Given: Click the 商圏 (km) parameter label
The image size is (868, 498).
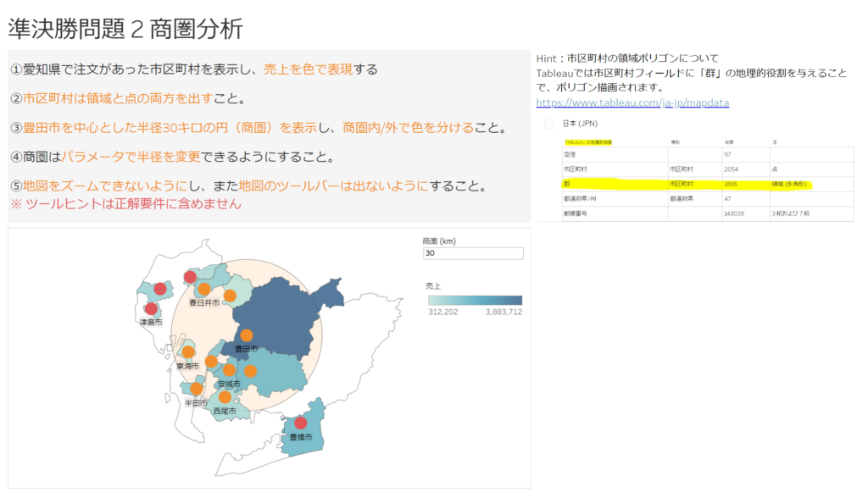Looking at the screenshot, I should pyautogui.click(x=439, y=241).
